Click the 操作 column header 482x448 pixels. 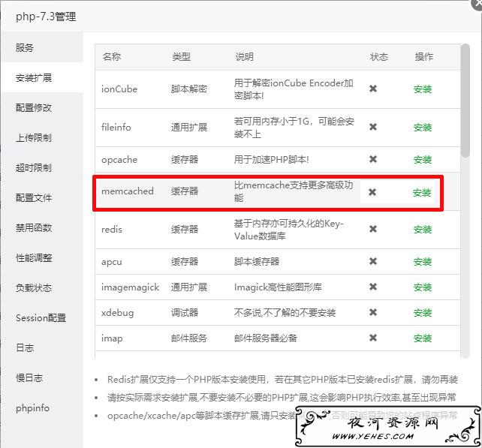tap(424, 57)
